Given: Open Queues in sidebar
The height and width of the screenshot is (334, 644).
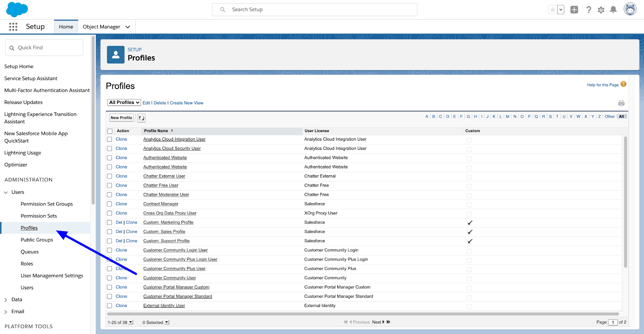Looking at the screenshot, I should pos(30,252).
